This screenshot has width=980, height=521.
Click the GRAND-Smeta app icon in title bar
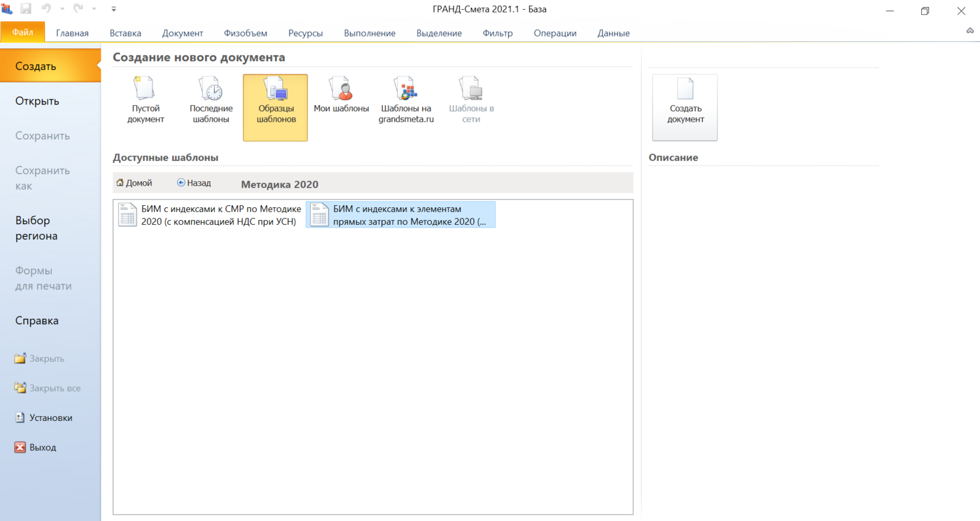point(7,9)
